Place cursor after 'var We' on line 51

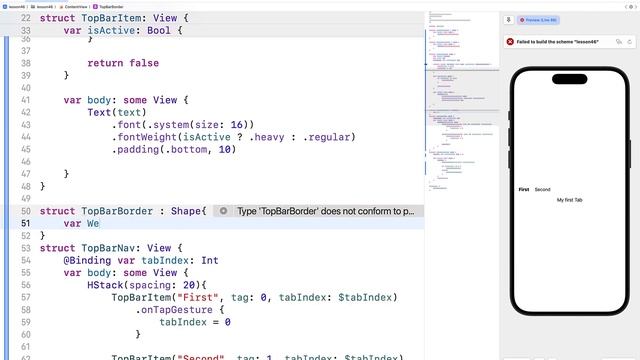(100, 223)
